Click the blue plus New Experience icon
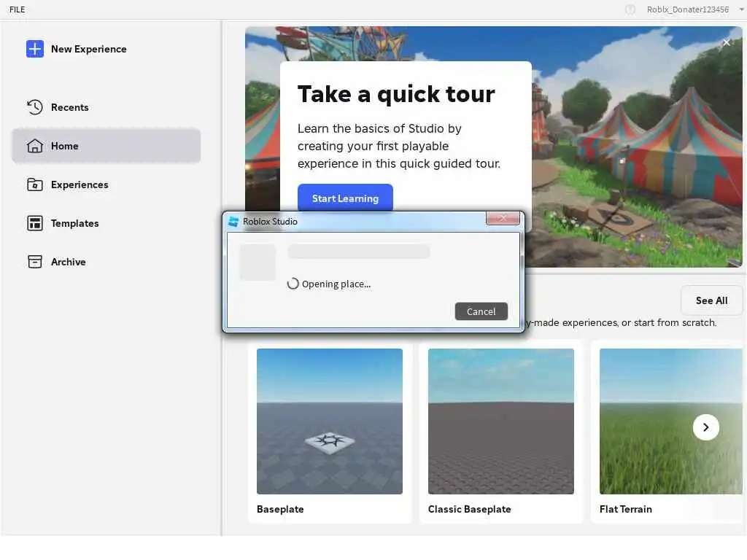The width and height of the screenshot is (747, 560). 35,49
